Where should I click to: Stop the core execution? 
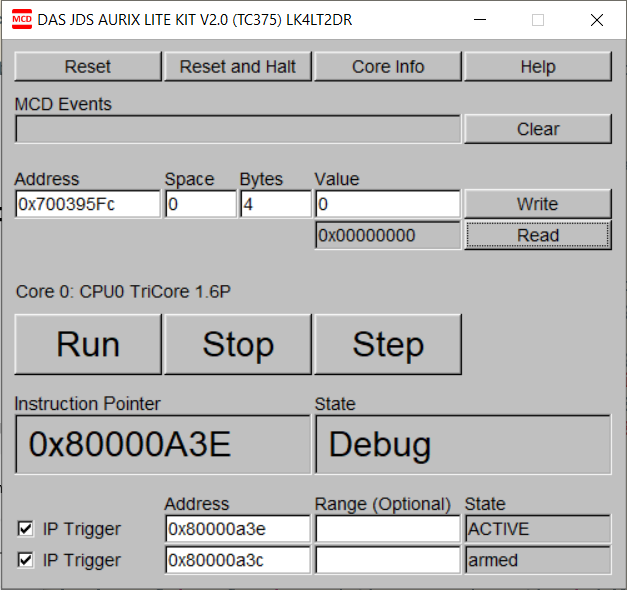238,344
